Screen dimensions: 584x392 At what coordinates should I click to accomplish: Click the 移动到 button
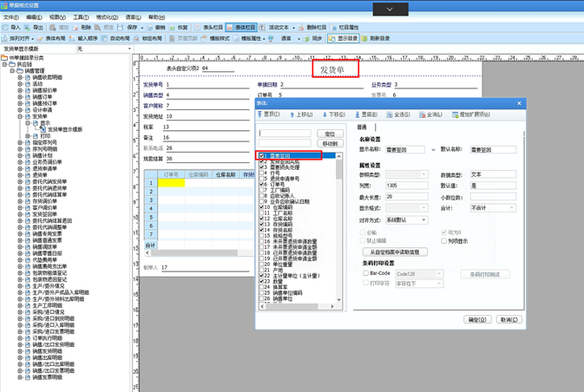(330, 143)
